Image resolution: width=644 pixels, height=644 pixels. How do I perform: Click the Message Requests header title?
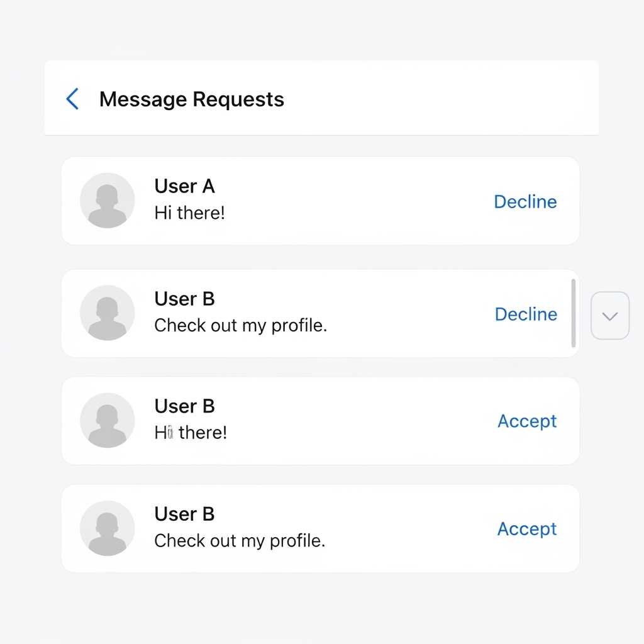pos(192,99)
